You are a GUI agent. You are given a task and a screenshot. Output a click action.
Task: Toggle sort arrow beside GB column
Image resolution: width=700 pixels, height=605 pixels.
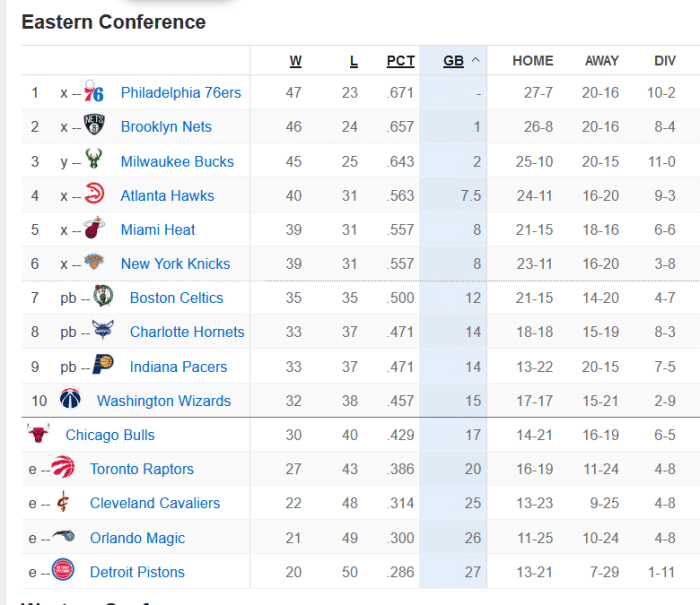[x=475, y=60]
